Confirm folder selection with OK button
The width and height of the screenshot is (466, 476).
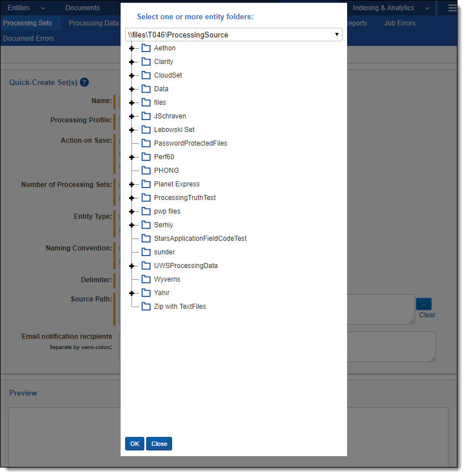[x=134, y=444]
